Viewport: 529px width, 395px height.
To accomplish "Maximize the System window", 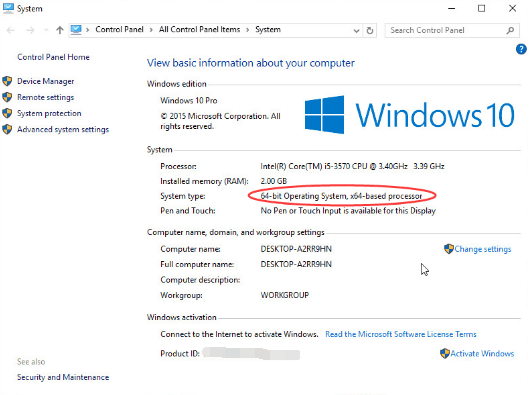I will point(481,8).
